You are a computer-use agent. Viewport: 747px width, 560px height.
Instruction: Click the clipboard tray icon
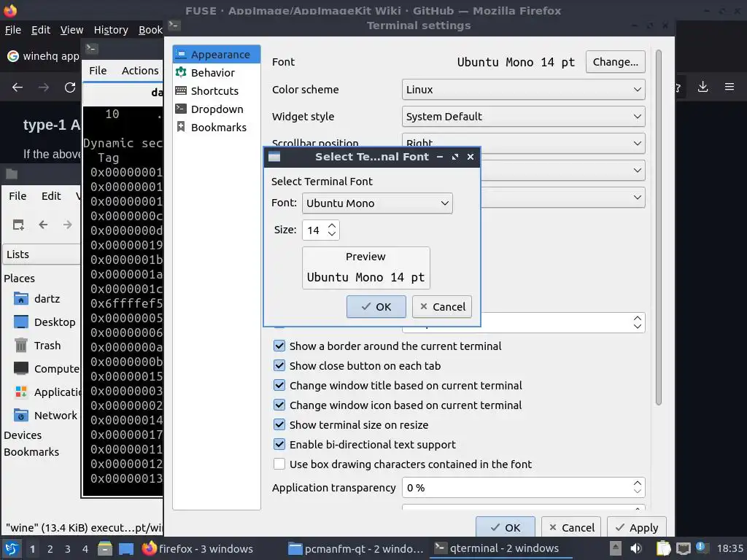pos(663,548)
